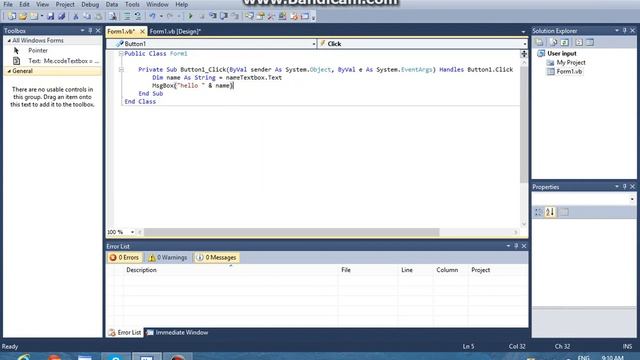Pin the Toolbox panel with auto-hide
The height and width of the screenshot is (360, 640).
[x=90, y=31]
